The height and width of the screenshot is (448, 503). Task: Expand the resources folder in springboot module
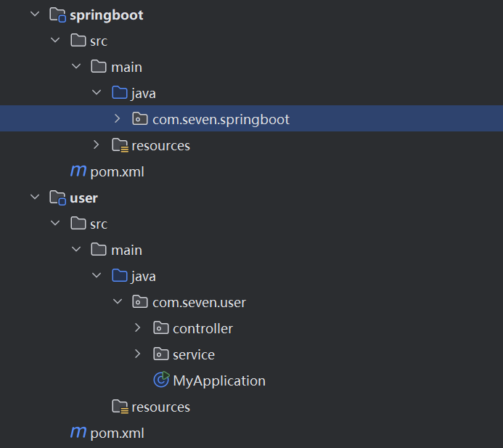coord(97,145)
